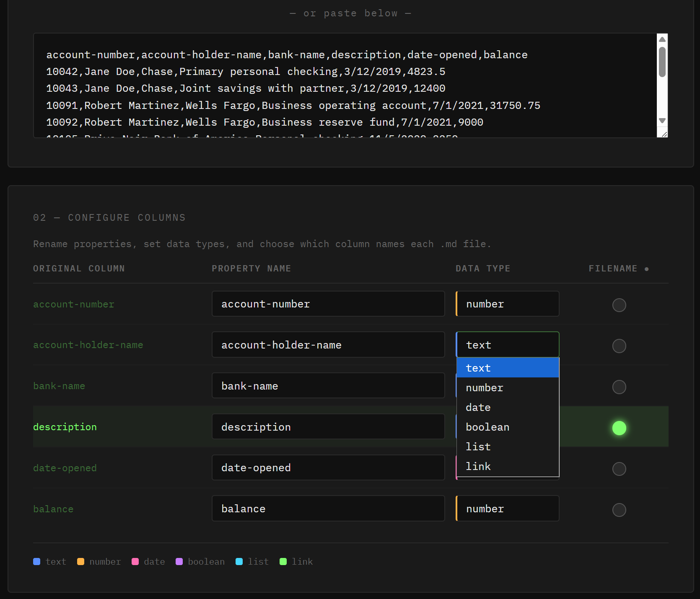Select account-number as filename column
Image resolution: width=700 pixels, height=599 pixels.
[619, 305]
